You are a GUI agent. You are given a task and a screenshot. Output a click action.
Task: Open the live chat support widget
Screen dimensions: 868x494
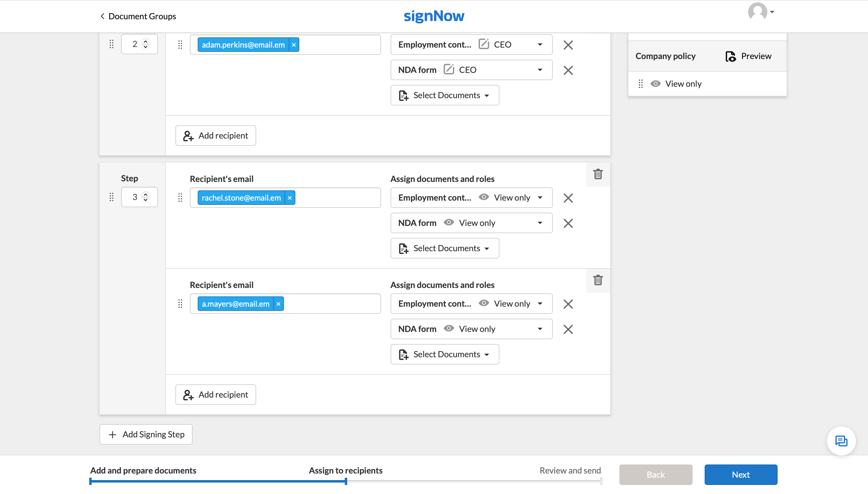click(841, 441)
